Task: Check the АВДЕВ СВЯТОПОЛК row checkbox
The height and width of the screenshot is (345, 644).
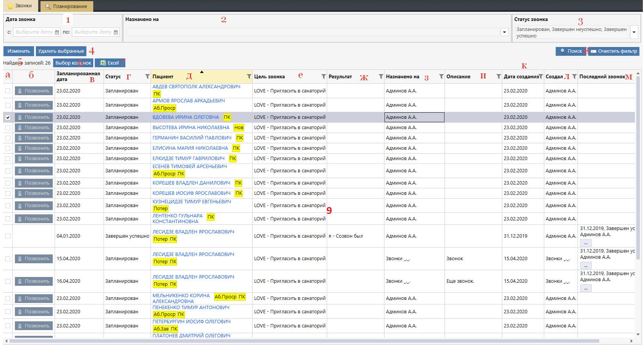Action: pos(8,91)
